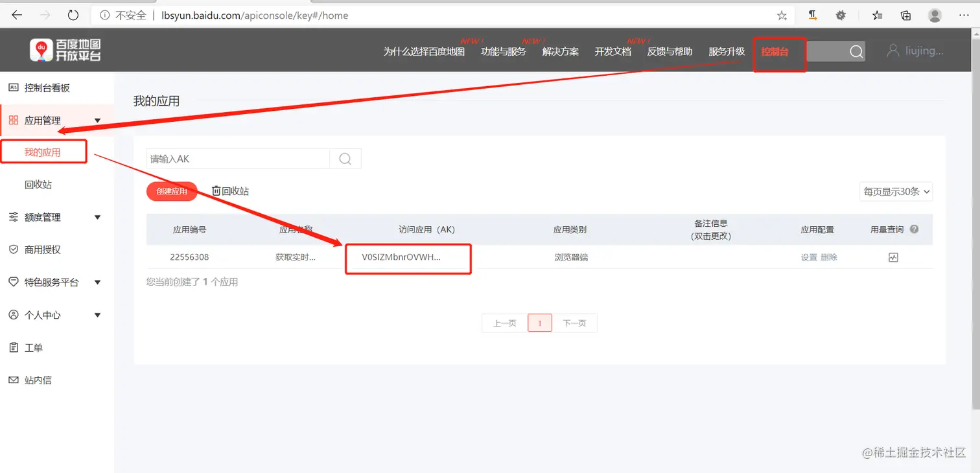Image resolution: width=980 pixels, height=473 pixels.
Task: Click 设置 for app 22556308
Action: coord(809,257)
